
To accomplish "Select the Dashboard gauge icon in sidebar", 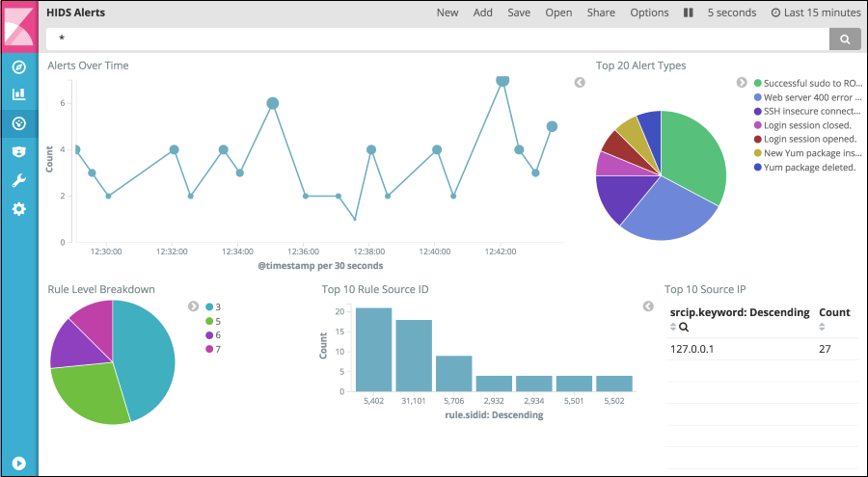I will (18, 123).
